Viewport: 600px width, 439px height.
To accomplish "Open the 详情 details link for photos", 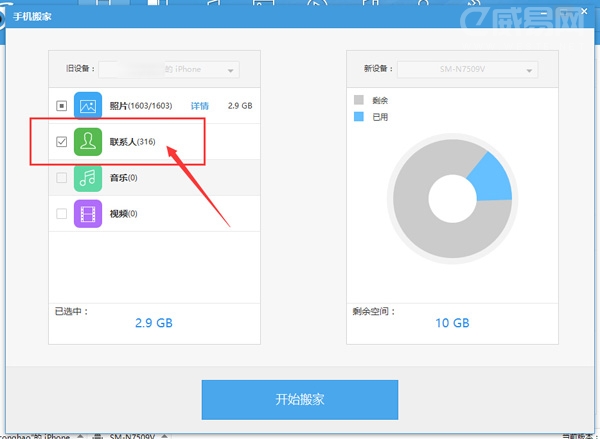I will pos(199,105).
